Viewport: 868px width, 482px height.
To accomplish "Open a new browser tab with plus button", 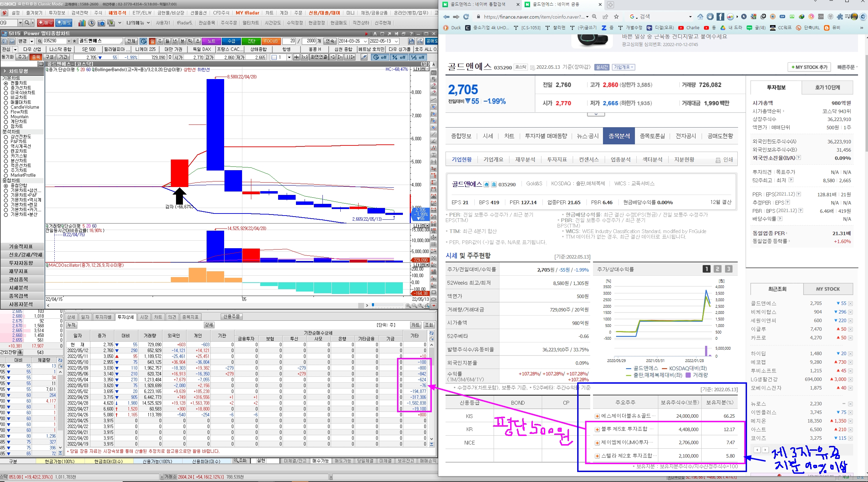I will click(x=611, y=4).
